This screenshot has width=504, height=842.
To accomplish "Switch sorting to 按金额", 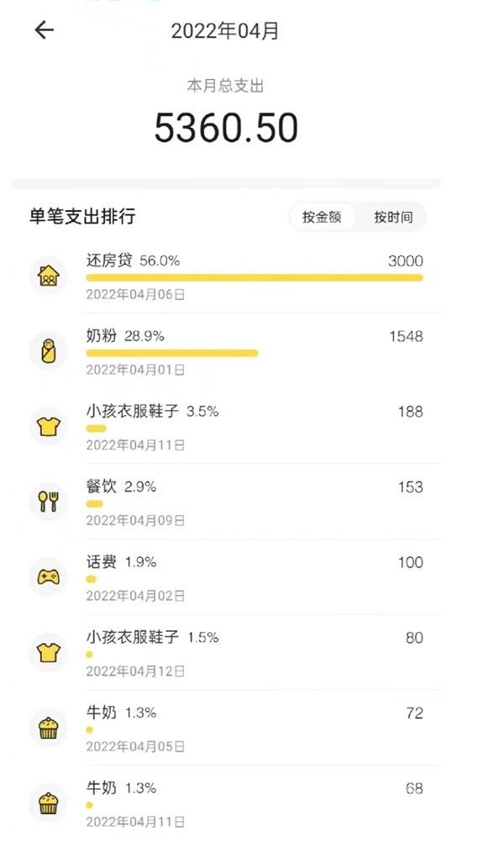I will point(322,217).
